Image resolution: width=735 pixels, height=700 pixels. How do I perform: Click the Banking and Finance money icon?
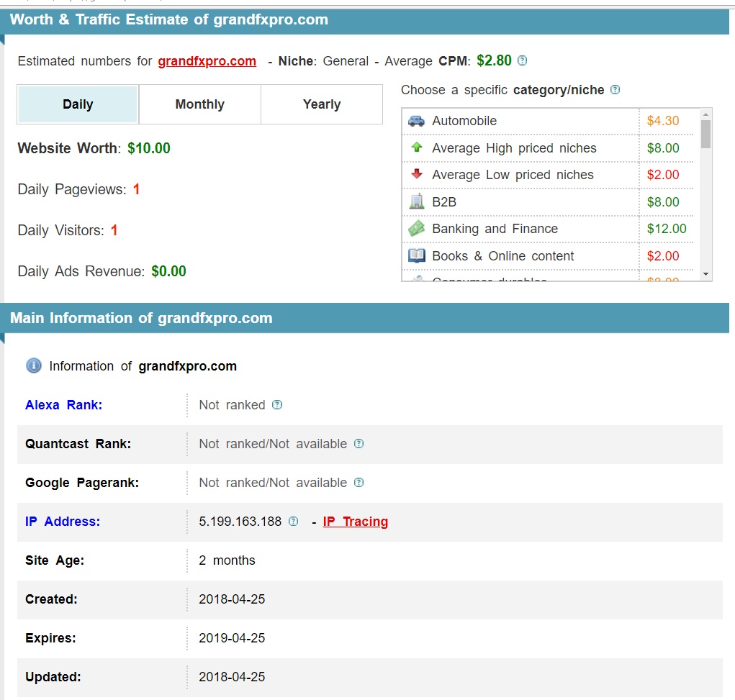416,229
